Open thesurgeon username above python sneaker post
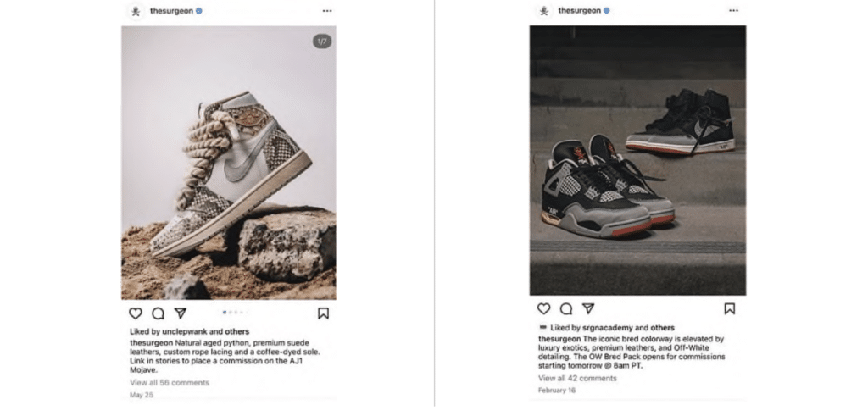 pyautogui.click(x=171, y=11)
